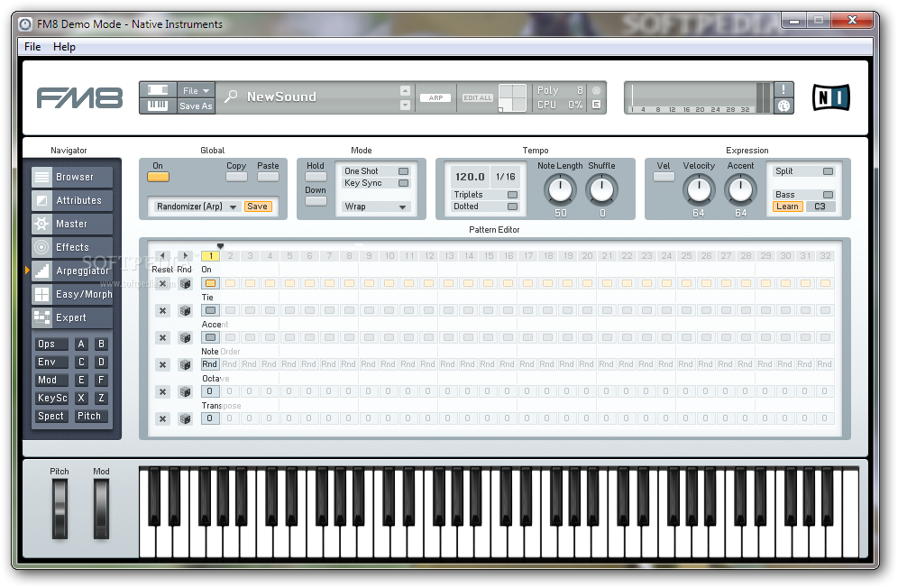Enable One Shot mode
This screenshot has width=898, height=588.
(x=404, y=171)
